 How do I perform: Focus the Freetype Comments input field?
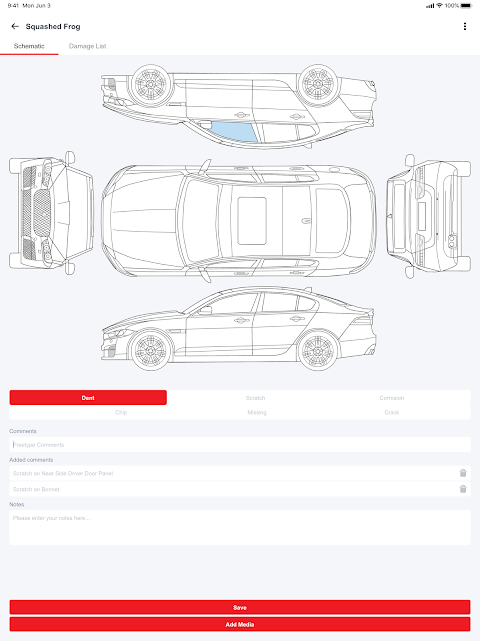coord(240,445)
